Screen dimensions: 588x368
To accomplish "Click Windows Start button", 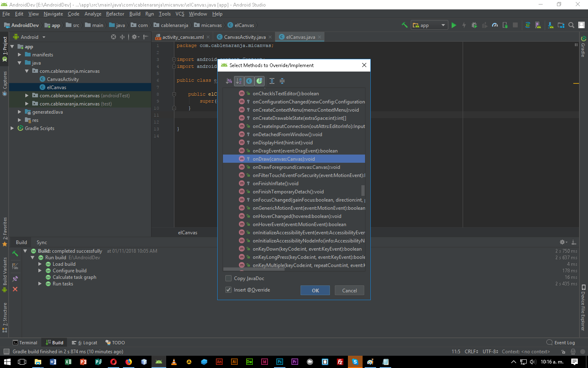I will 7,362.
